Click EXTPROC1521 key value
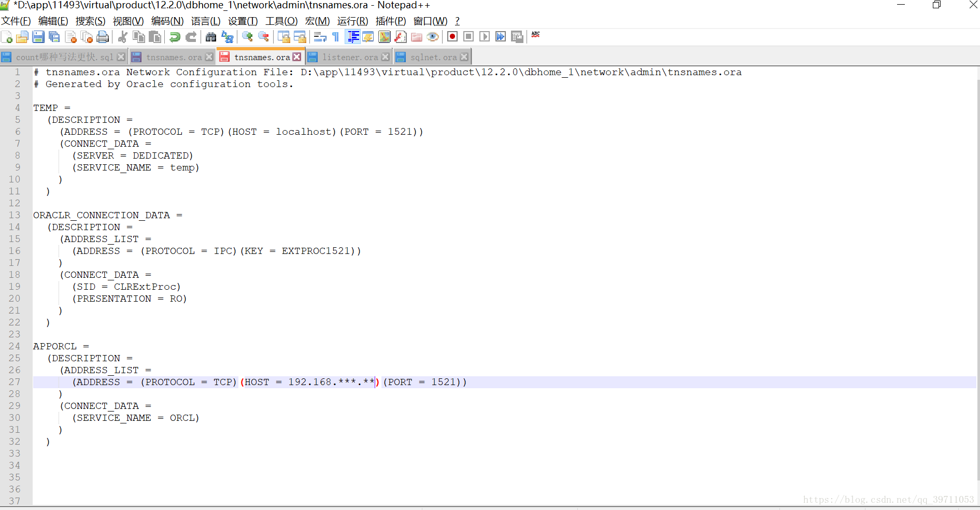The height and width of the screenshot is (510, 980). pos(316,251)
